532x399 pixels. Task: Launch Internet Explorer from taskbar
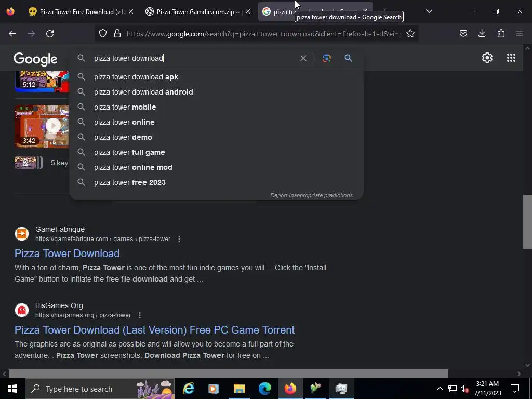pos(188,389)
